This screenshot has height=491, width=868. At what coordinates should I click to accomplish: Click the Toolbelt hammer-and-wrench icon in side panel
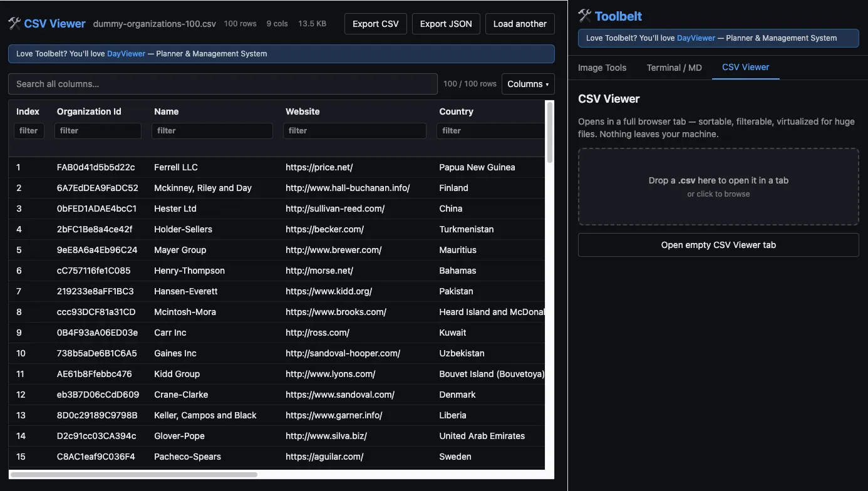(x=585, y=16)
